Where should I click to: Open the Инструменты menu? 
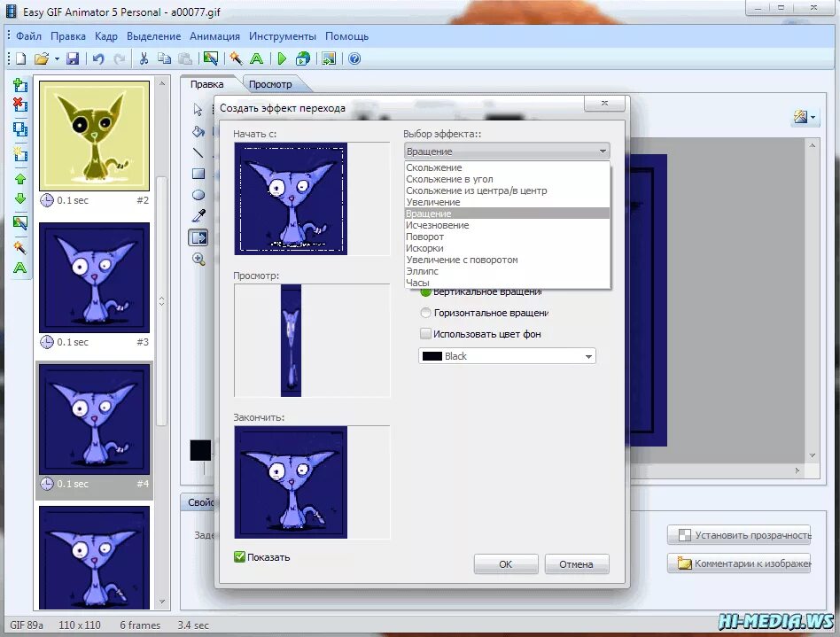coord(283,36)
